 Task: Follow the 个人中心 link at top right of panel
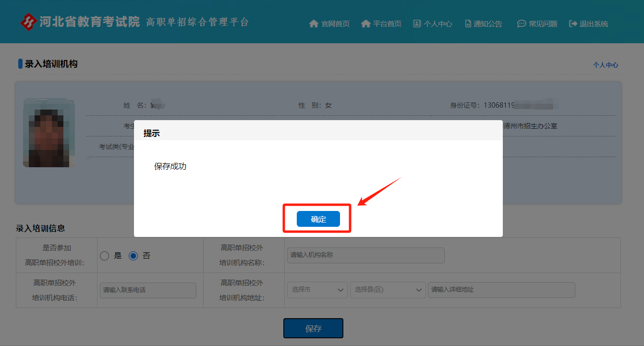[605, 65]
